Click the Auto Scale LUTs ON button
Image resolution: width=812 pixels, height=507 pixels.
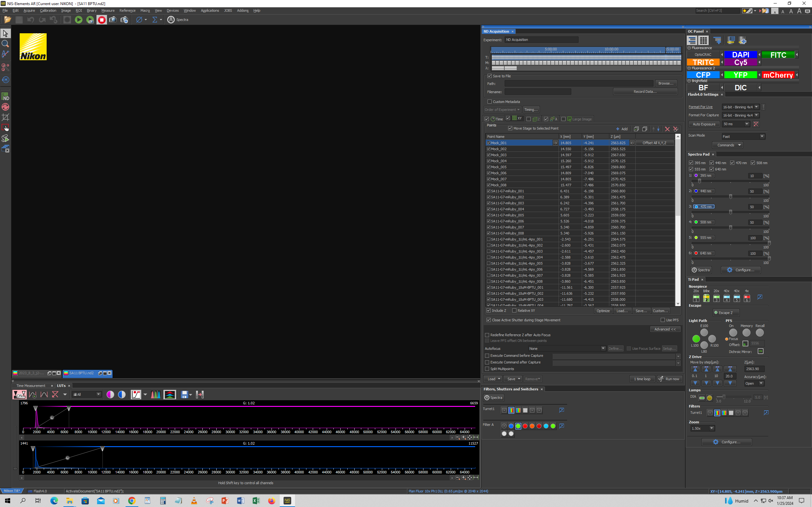[x=19, y=395]
